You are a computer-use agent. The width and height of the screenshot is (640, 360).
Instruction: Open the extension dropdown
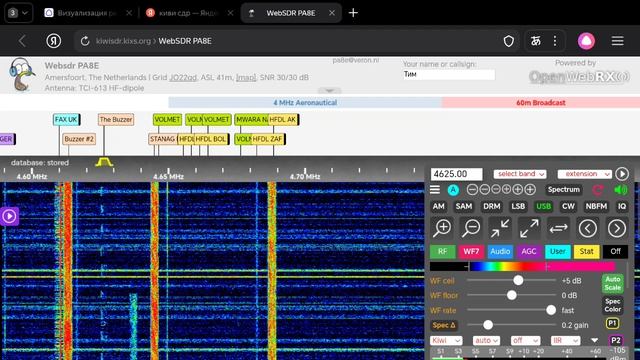coord(584,174)
